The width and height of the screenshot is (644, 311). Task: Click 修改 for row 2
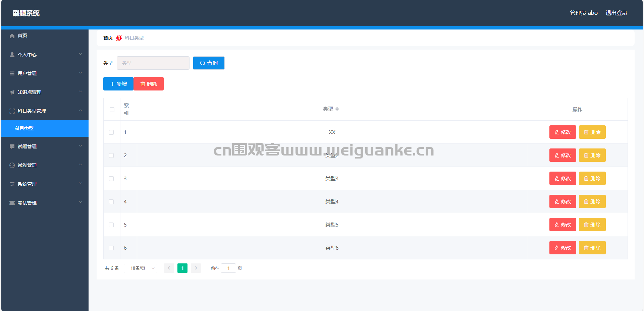563,155
